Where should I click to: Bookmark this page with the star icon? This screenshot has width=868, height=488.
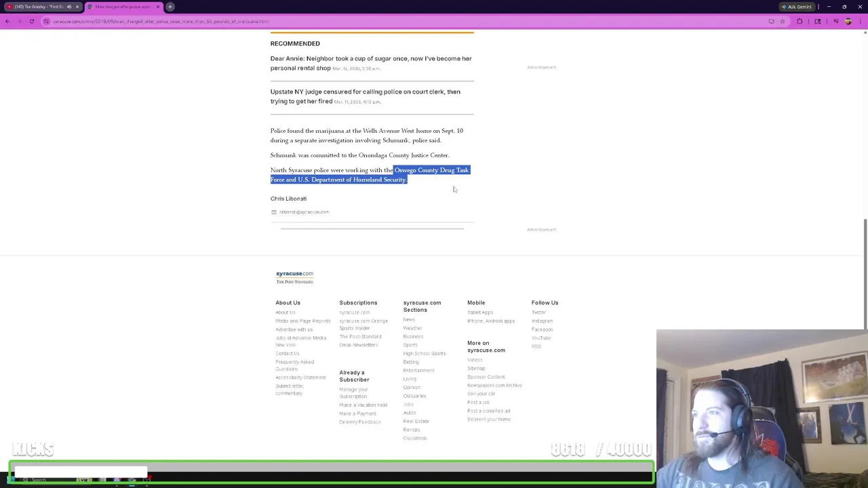coord(782,21)
